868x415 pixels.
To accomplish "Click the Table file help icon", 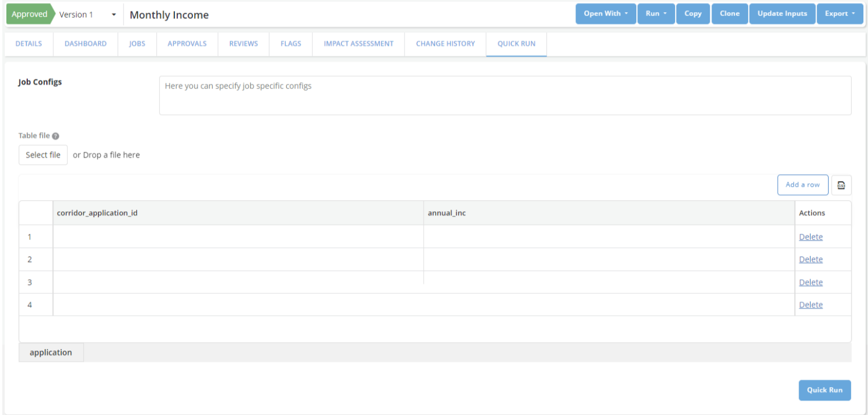I will [x=56, y=136].
